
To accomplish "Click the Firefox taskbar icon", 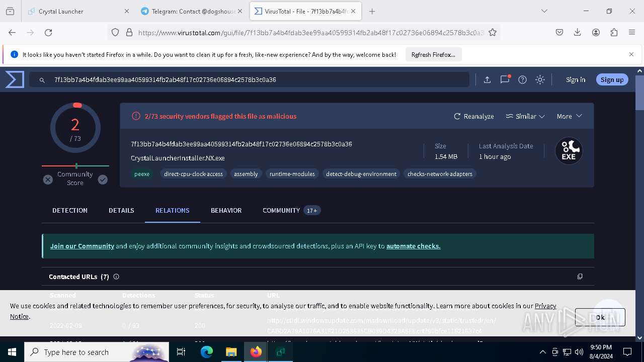I will (x=256, y=352).
